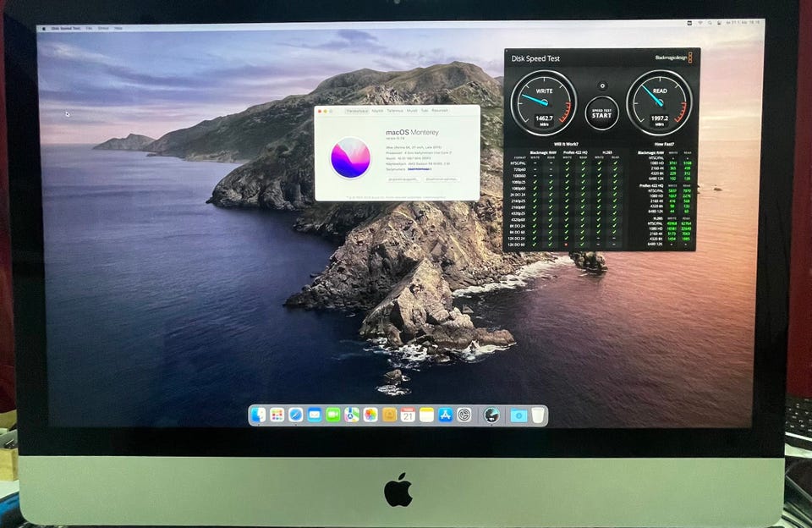The width and height of the screenshot is (812, 528).
Task: Open Notes from the Dock
Action: (x=426, y=415)
